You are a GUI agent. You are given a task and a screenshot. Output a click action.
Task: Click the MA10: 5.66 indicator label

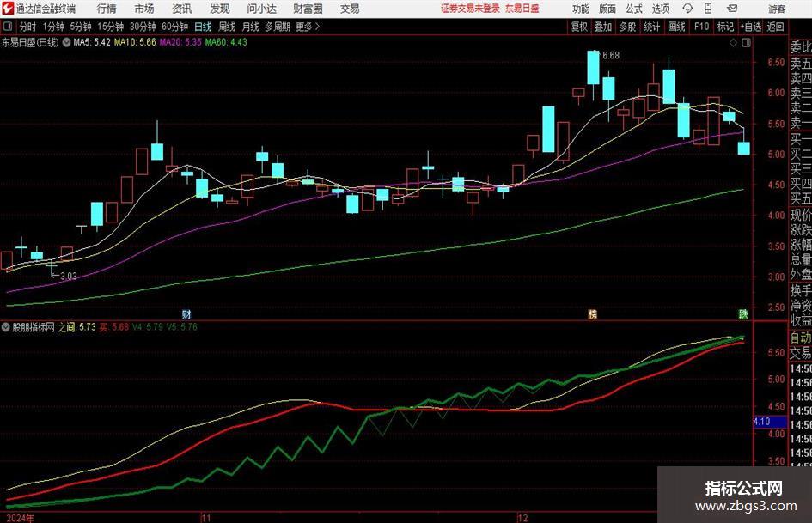click(135, 42)
